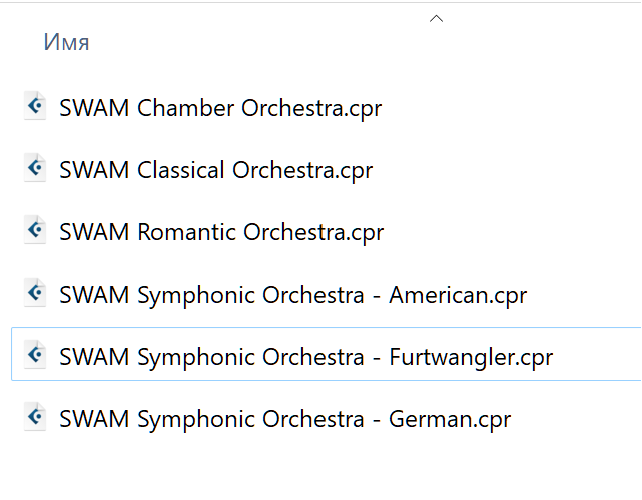Select SWAM Symphonic Orchestra - German.cpr
Image resolution: width=642 pixels, height=500 pixels.
(x=285, y=420)
